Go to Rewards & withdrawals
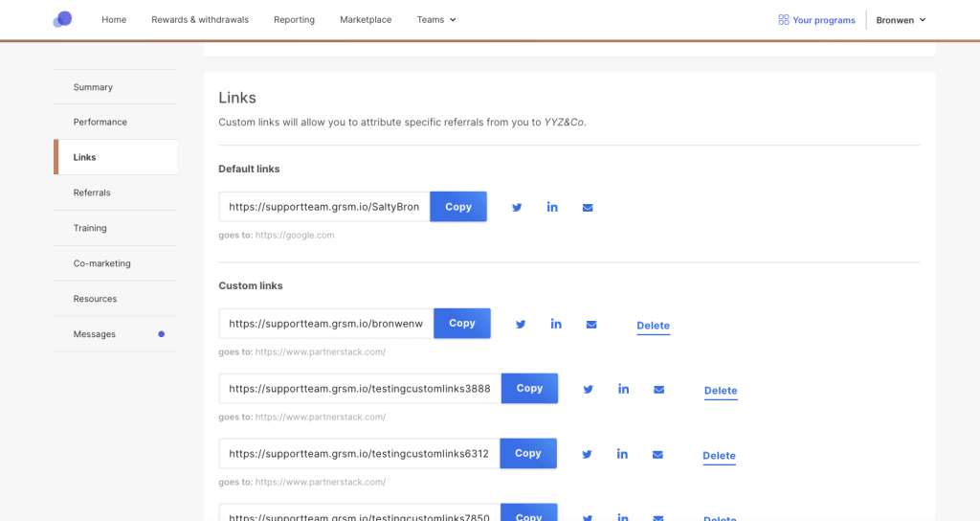This screenshot has width=980, height=521. click(x=200, y=19)
